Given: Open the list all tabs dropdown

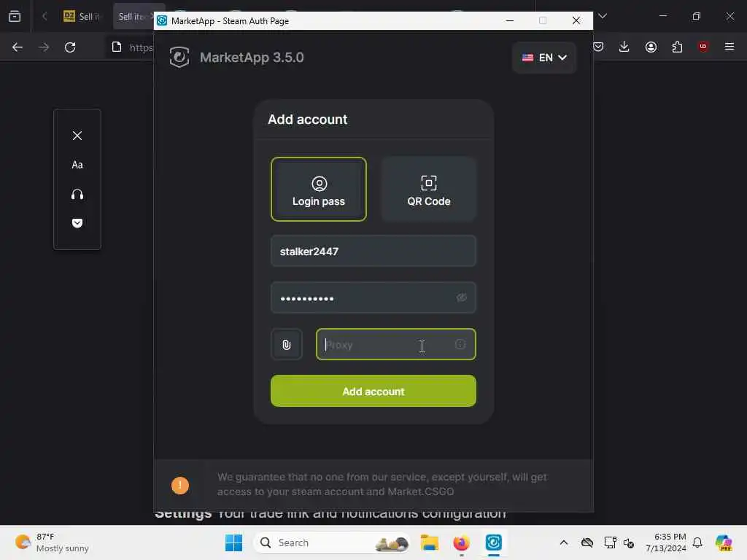Looking at the screenshot, I should 603,16.
